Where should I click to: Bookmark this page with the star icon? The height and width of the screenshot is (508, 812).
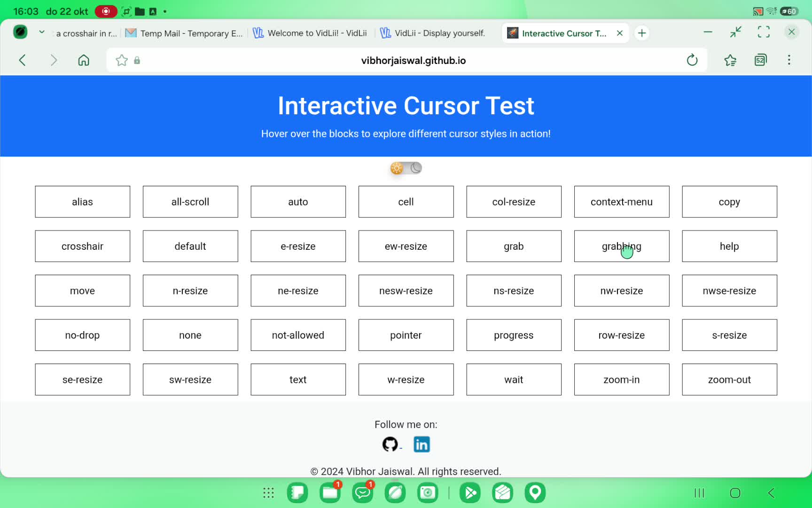pos(122,60)
